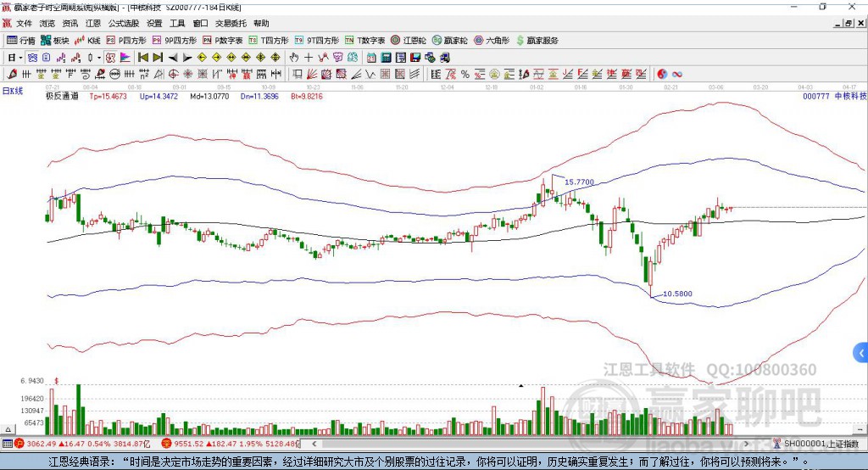Click the 000777 中核科技 stock label
This screenshot has height=470, width=868.
pyautogui.click(x=834, y=96)
